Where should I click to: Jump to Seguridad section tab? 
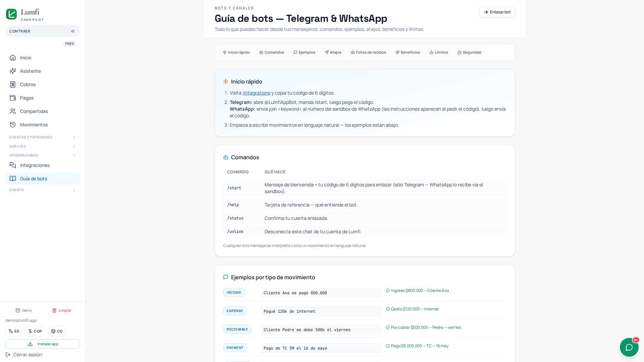pyautogui.click(x=469, y=52)
